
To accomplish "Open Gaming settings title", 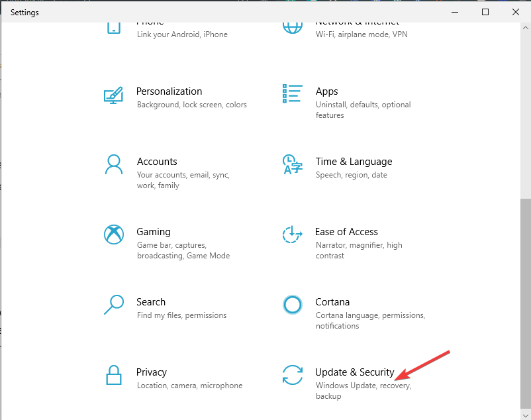I will 154,232.
